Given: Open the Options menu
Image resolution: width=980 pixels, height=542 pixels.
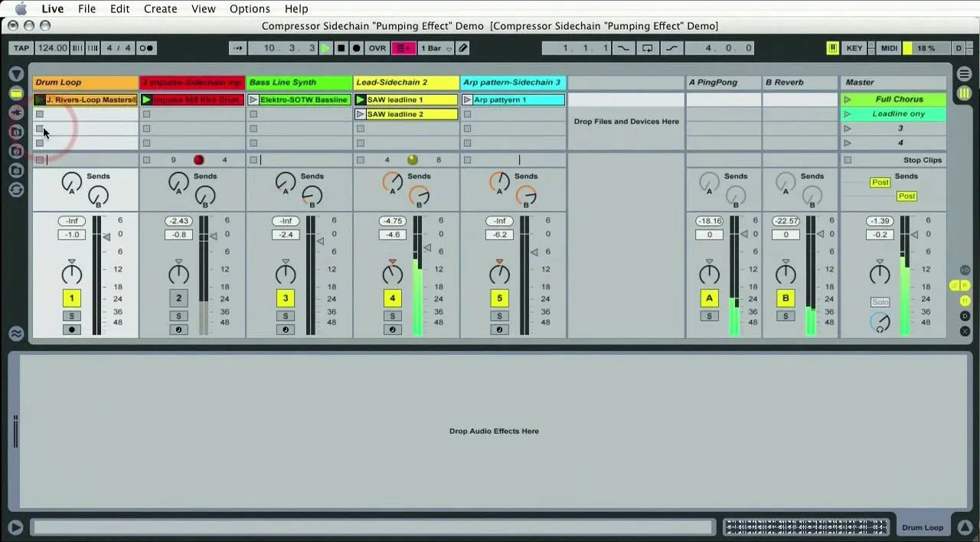Looking at the screenshot, I should [250, 8].
